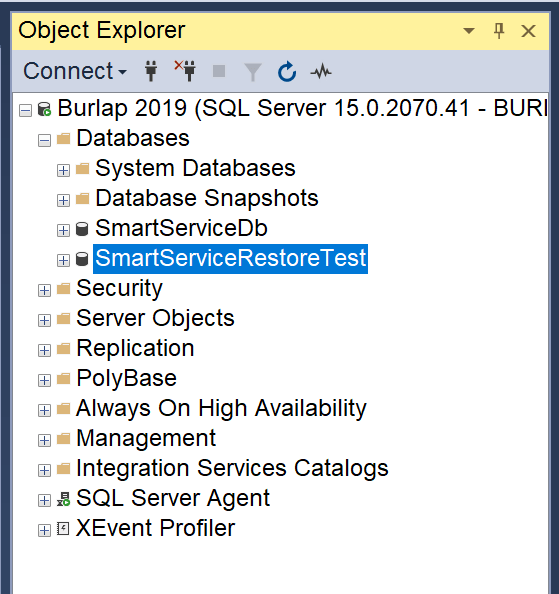Click the Always On High Availability folder icon

pyautogui.click(x=63, y=408)
